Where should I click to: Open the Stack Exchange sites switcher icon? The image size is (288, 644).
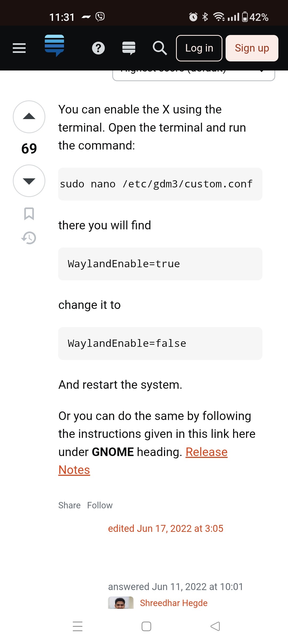pyautogui.click(x=129, y=48)
